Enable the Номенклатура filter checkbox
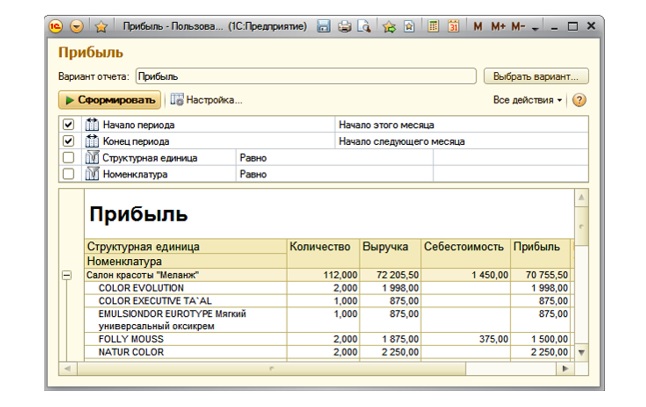Screen dimensions: 646x407 point(68,173)
